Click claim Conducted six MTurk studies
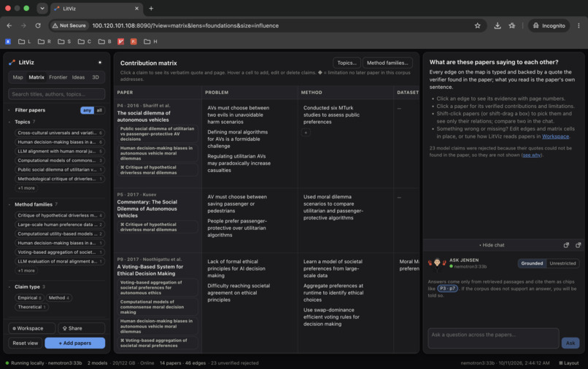 pos(331,114)
